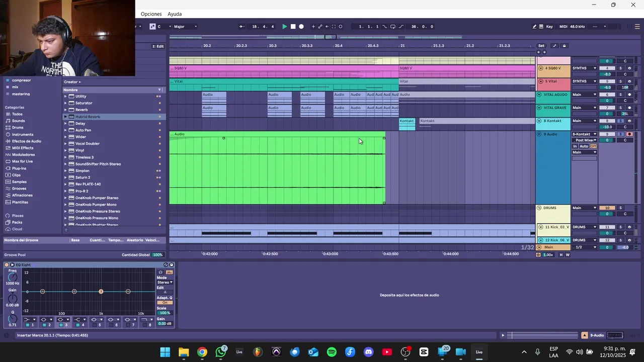Viewport: 644px width, 362px height.
Task: Toggle the EQ Eight device activator
Action: tap(6, 265)
